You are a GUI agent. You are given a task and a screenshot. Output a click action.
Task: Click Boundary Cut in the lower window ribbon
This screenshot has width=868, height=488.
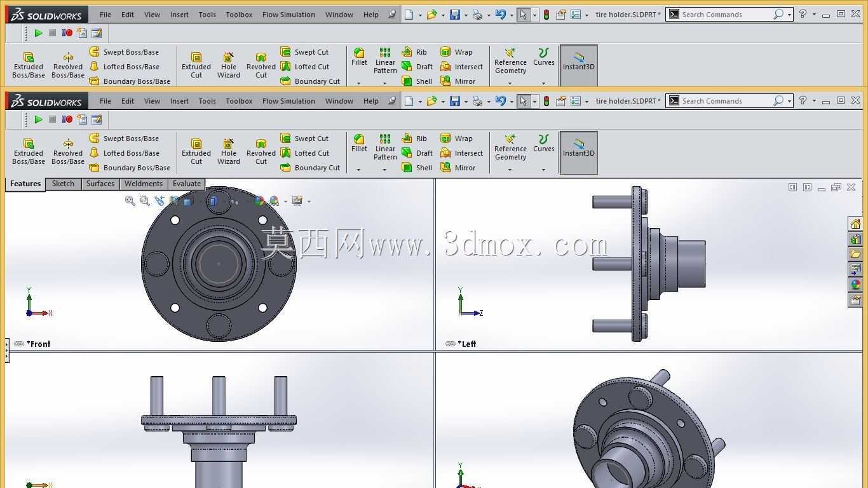pyautogui.click(x=310, y=168)
